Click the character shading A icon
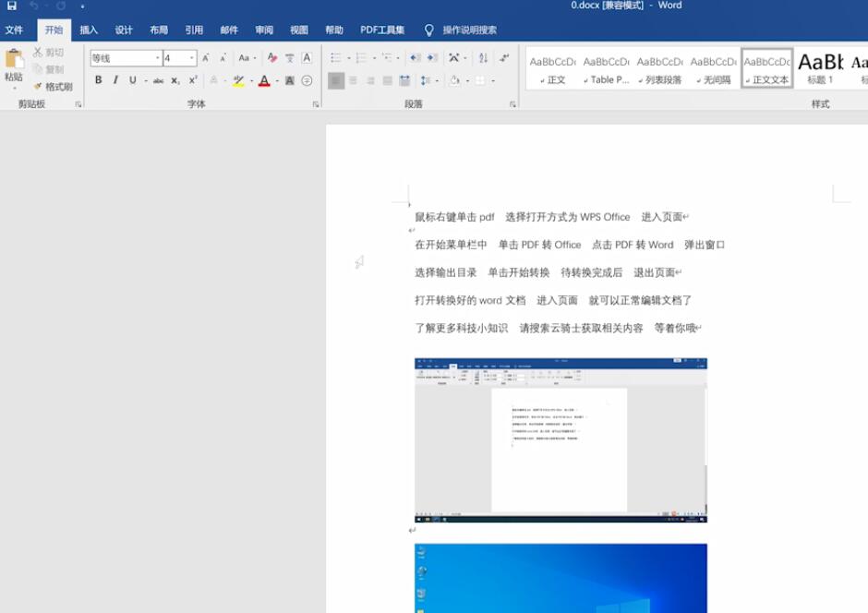Viewport: 868px width, 613px height. [290, 80]
